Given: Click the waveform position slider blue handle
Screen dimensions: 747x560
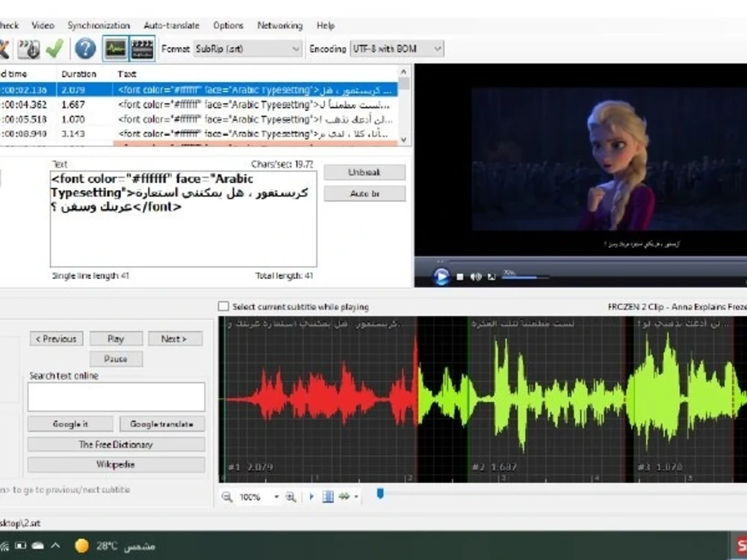Looking at the screenshot, I should tap(379, 494).
